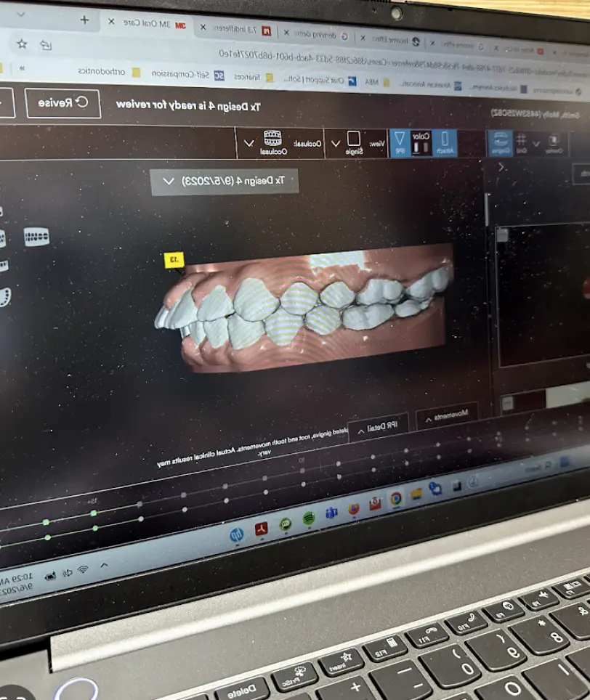Click the volume speaker tray icon
This screenshot has width=590, height=700.
(68, 573)
